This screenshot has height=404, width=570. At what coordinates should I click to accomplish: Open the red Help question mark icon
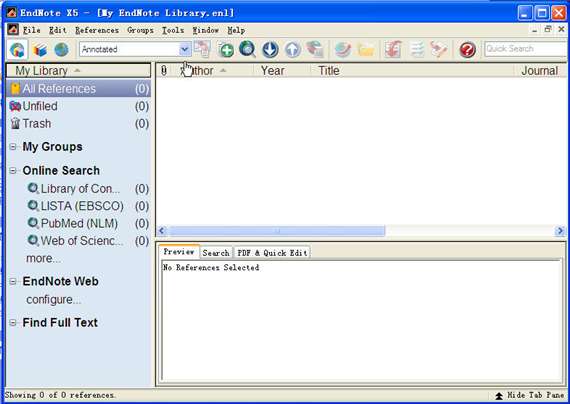click(467, 50)
